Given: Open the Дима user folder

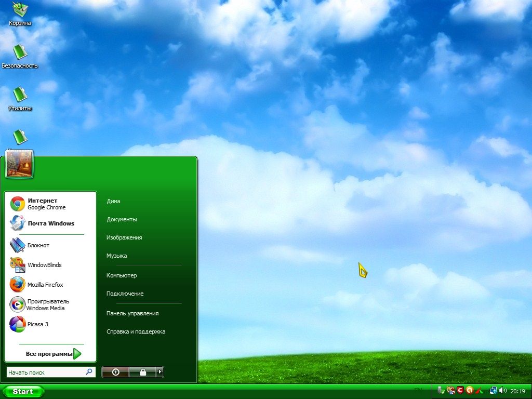Looking at the screenshot, I should 113,201.
